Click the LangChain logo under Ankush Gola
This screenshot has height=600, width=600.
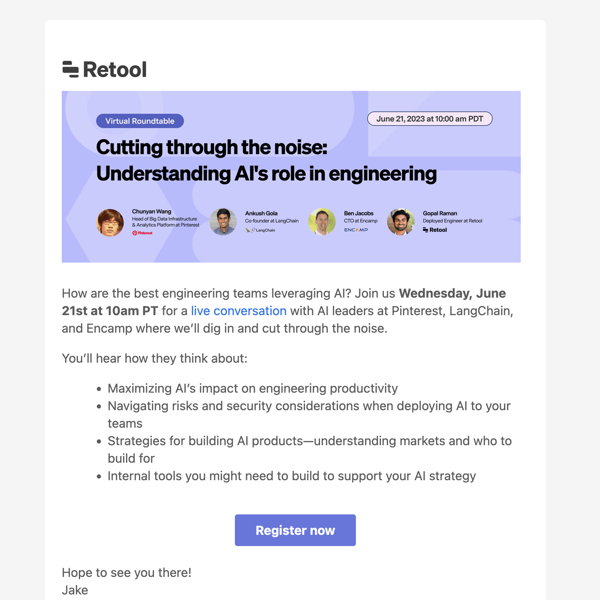pos(260,230)
